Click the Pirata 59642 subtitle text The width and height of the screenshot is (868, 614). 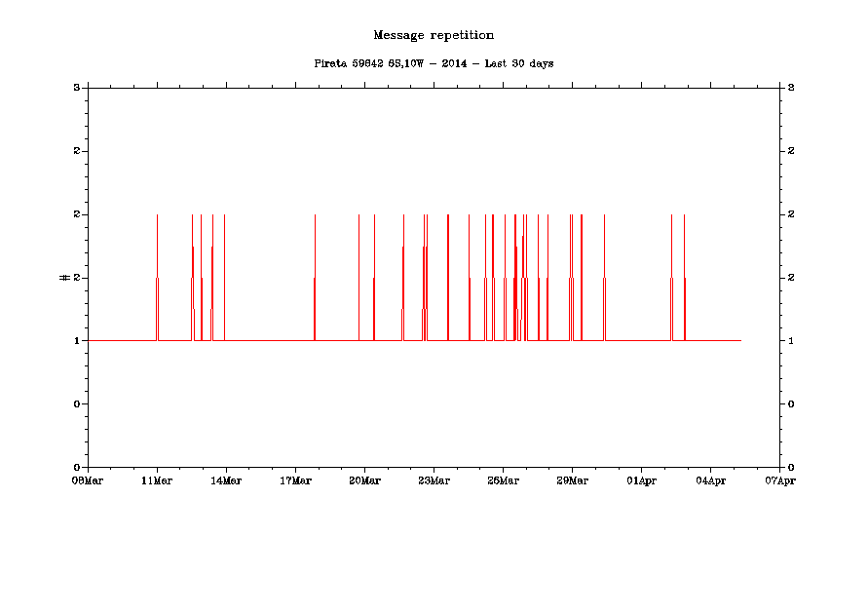[x=434, y=63]
